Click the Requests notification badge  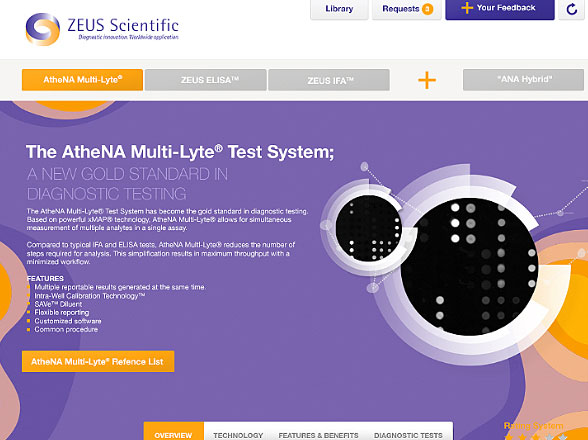(x=427, y=9)
